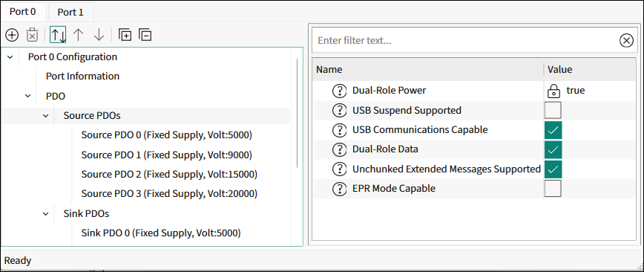The width and height of the screenshot is (644, 272).
Task: Select Port Information tree item
Action: (x=82, y=76)
